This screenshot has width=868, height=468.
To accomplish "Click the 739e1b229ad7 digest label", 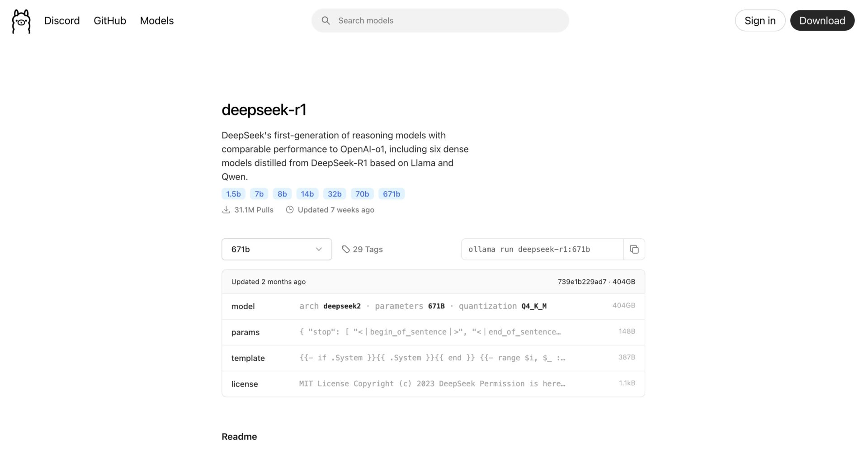I will point(582,281).
